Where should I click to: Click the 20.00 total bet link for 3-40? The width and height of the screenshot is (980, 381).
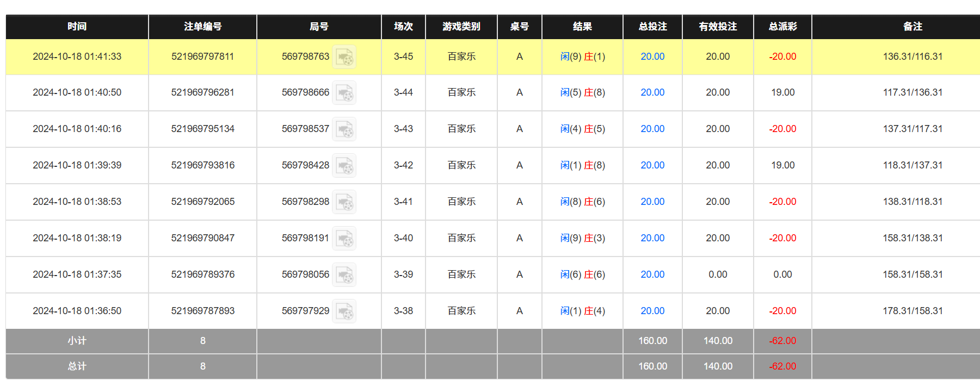[652, 238]
